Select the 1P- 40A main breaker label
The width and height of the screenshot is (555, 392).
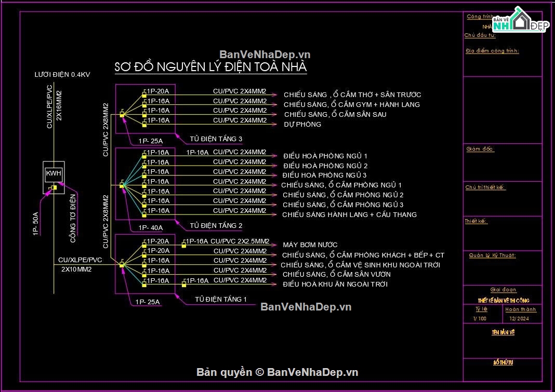[x=150, y=227]
